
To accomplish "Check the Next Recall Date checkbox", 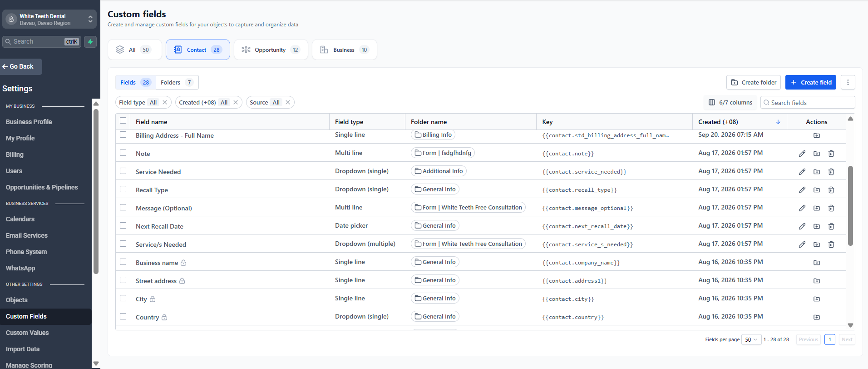I will coord(123,225).
